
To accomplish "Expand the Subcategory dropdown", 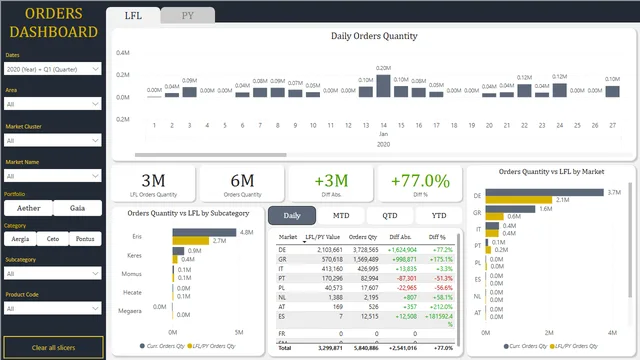I will [x=53, y=273].
